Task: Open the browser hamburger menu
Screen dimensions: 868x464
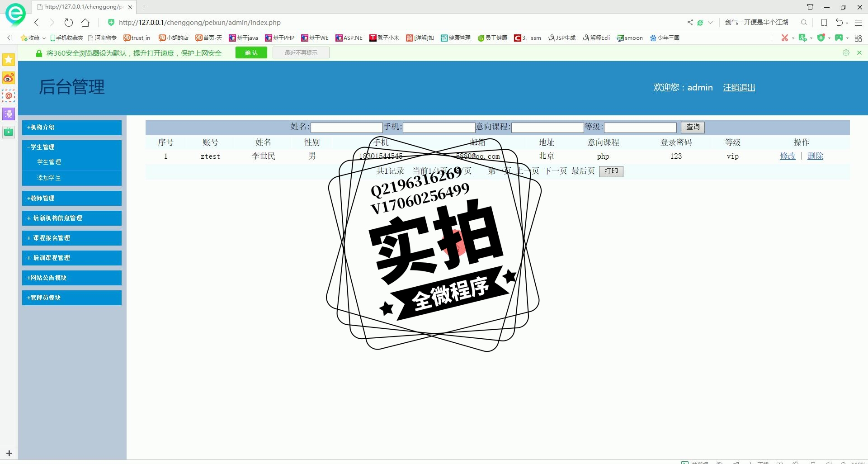Action: [859, 22]
